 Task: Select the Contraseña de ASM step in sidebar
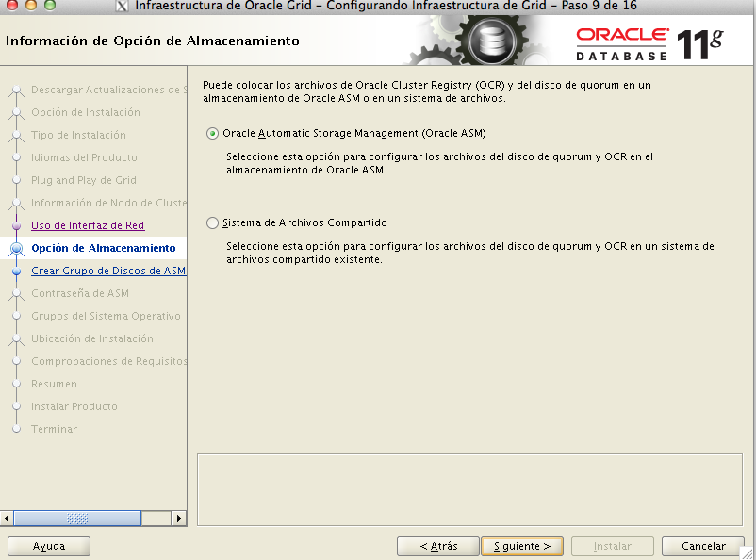point(80,293)
